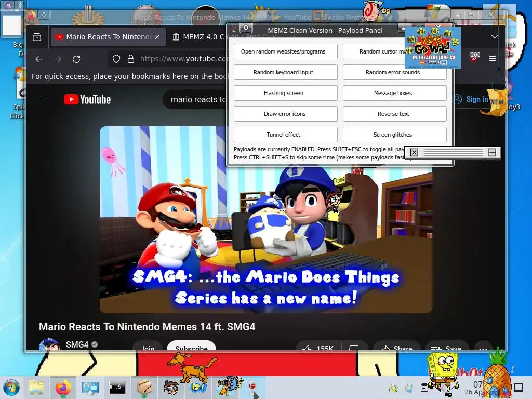The height and width of the screenshot is (399, 532).
Task: Click the video player frame
Action: (x=265, y=220)
